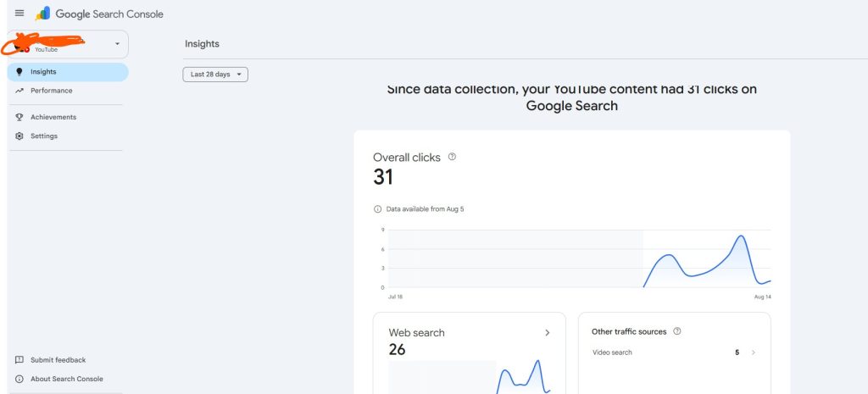Screen dimensions: 868x394
Task: Click the Video search count 5
Action: coord(737,352)
